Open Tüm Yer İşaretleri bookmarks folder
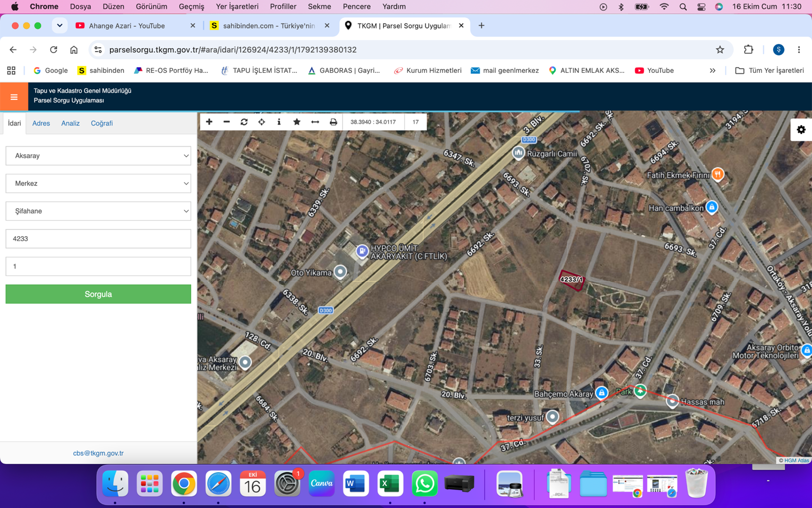This screenshot has width=812, height=508. pos(770,71)
